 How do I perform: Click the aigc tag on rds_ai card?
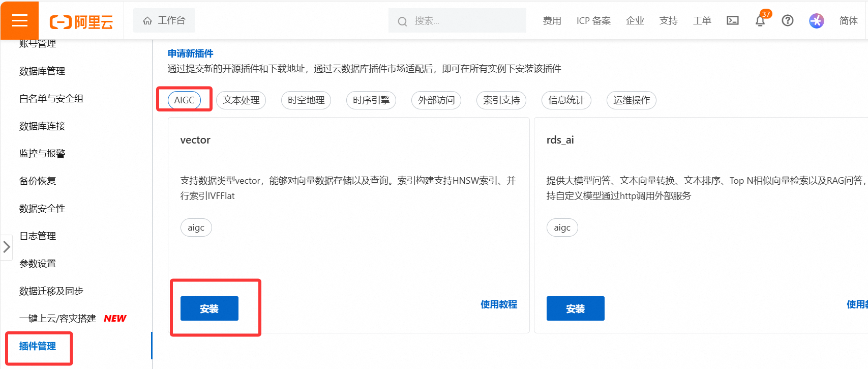(562, 228)
